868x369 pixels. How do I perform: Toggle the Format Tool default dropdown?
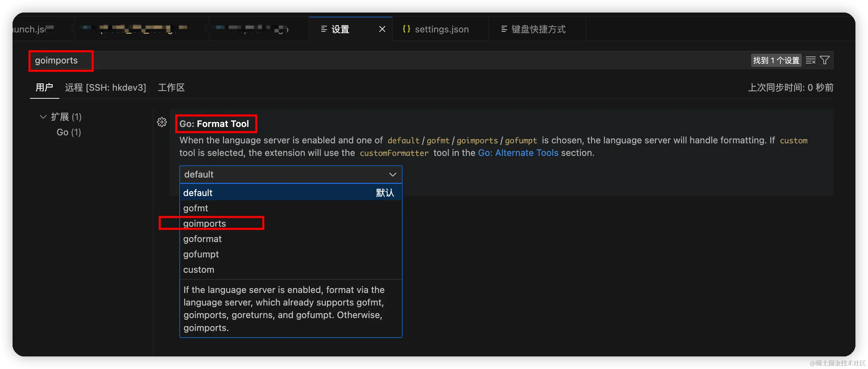pyautogui.click(x=291, y=174)
